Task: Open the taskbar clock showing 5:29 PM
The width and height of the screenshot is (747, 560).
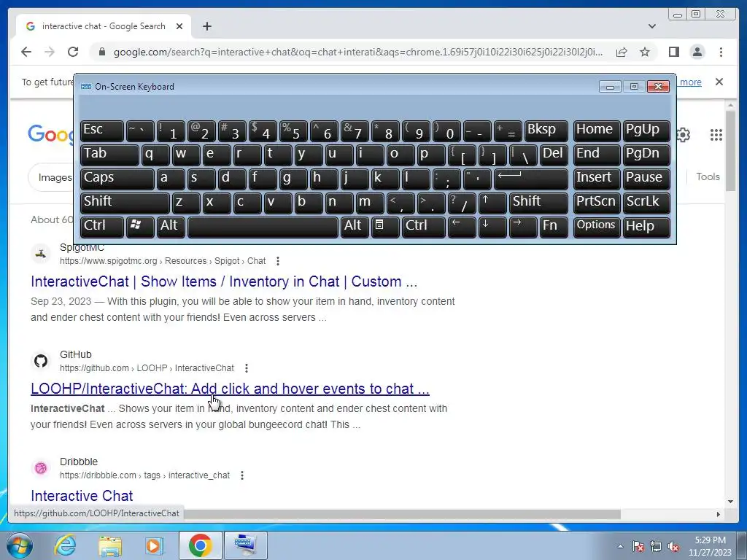Action: (x=710, y=546)
